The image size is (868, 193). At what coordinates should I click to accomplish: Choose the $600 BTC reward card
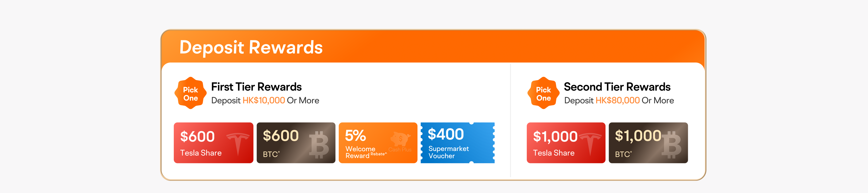point(296,143)
